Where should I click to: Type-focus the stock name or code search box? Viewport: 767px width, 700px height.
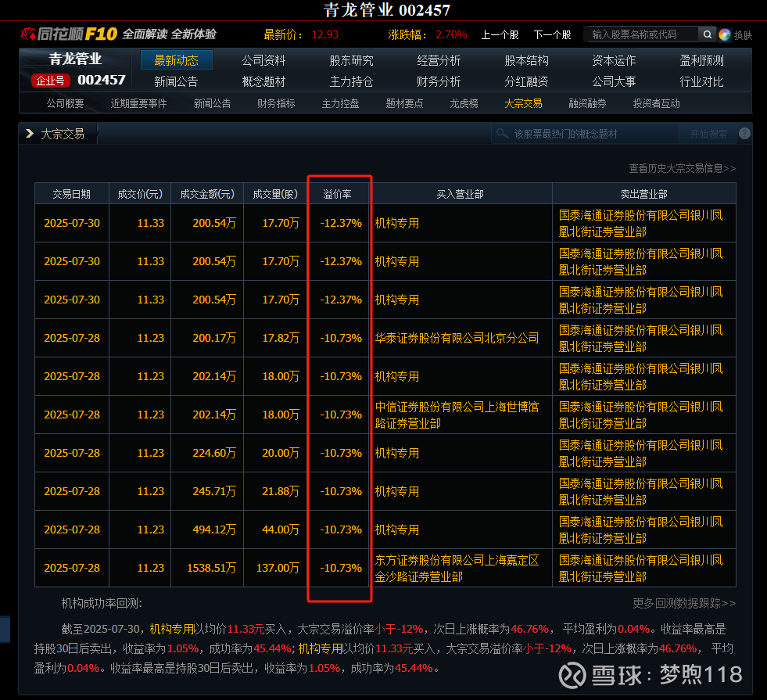point(642,34)
